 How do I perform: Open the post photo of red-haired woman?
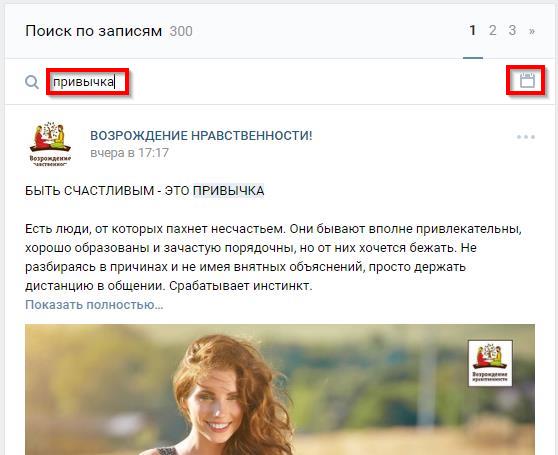coord(280,390)
